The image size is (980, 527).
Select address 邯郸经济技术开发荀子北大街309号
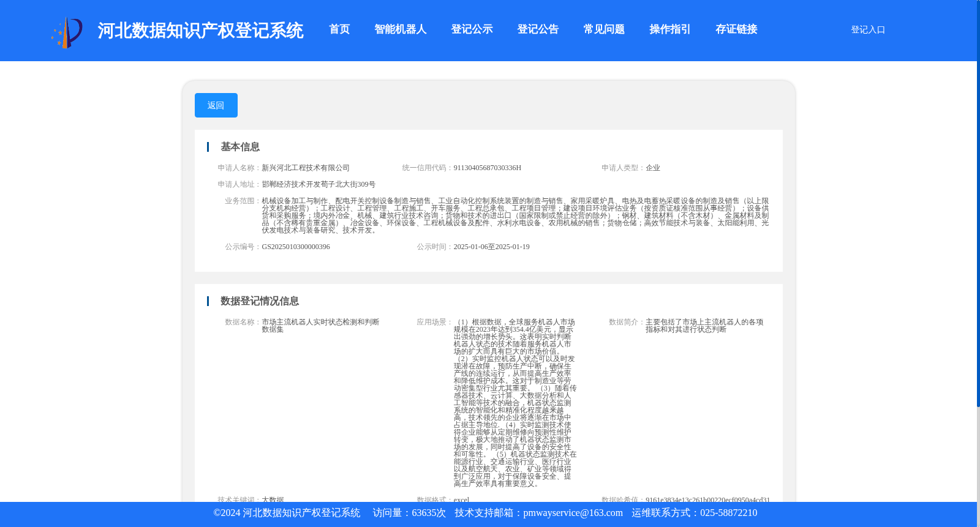[318, 184]
